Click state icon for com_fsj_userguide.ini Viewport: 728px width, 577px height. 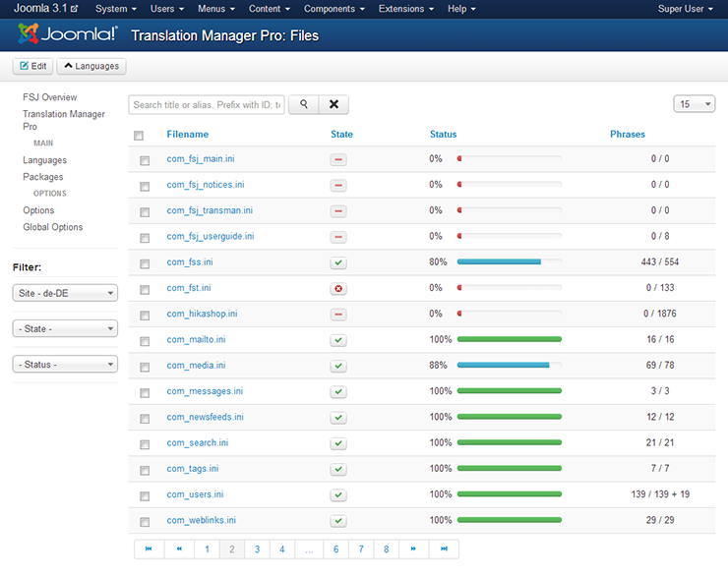338,237
